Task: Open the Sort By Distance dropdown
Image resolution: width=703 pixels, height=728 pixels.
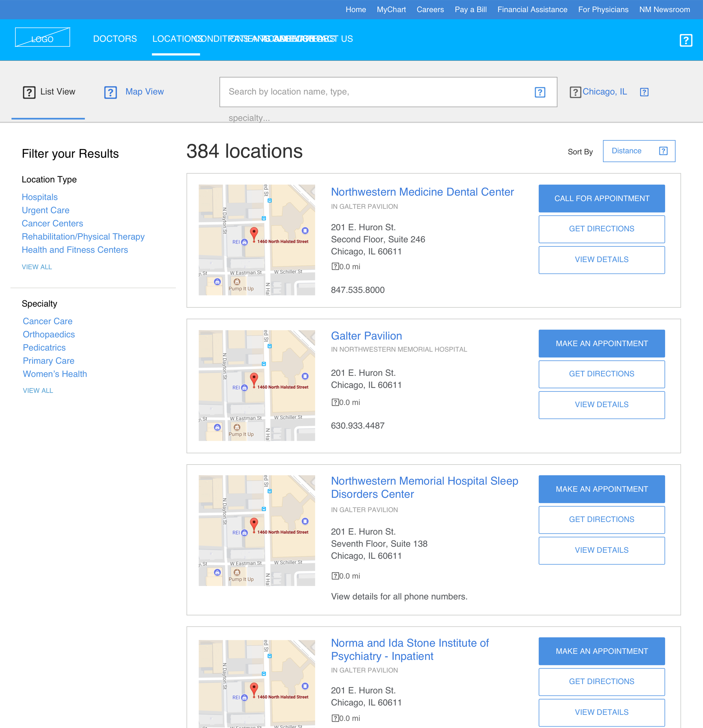Action: point(639,151)
